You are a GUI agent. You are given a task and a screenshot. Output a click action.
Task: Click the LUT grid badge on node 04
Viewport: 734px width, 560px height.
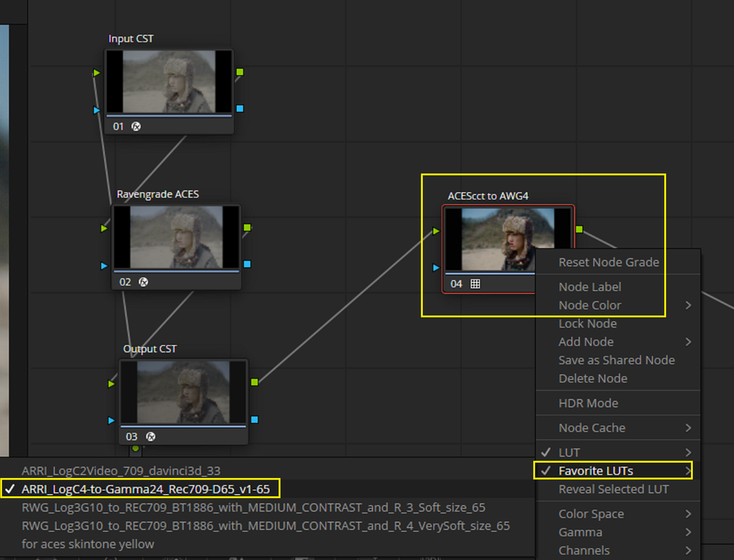pyautogui.click(x=475, y=283)
